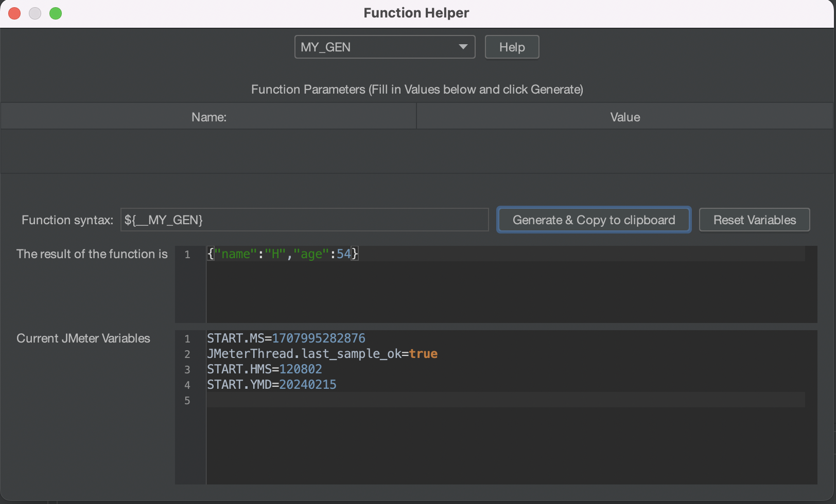The image size is (836, 504).
Task: Focus the Function syntax input field
Action: (304, 220)
